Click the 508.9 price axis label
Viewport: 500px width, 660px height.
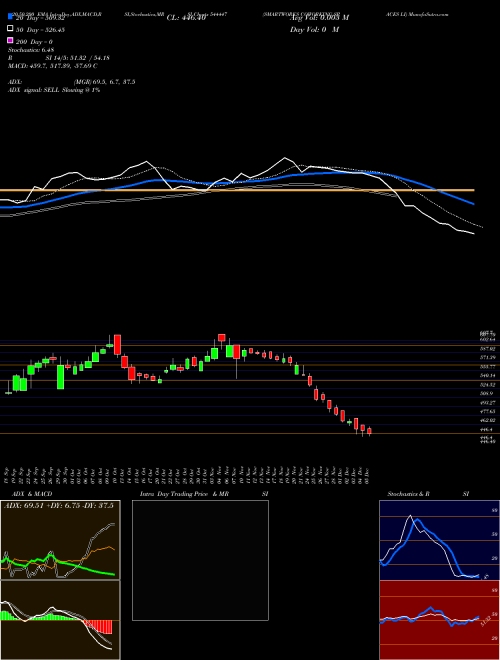pyautogui.click(x=486, y=394)
